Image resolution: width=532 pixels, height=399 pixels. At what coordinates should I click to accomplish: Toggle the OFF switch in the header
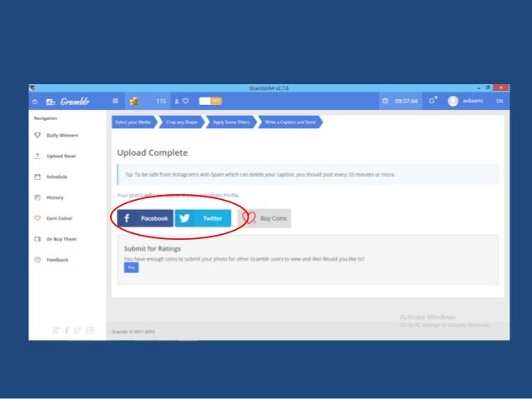coord(210,101)
